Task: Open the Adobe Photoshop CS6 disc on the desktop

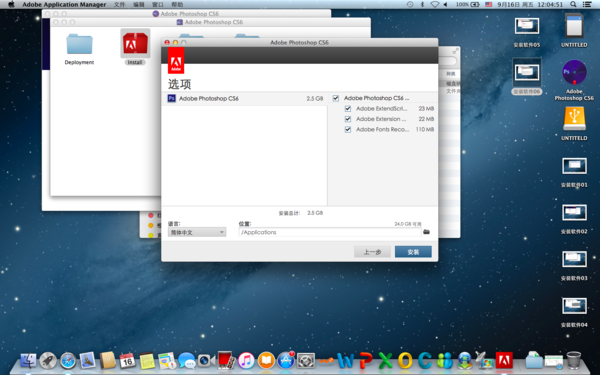Action: (x=574, y=72)
